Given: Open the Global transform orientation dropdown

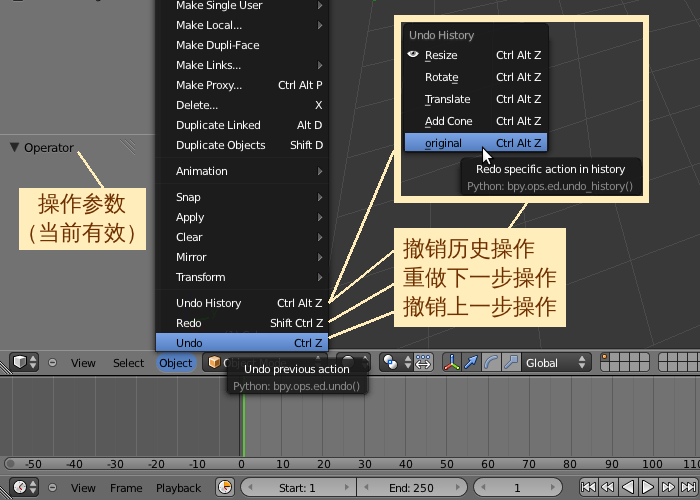Looking at the screenshot, I should (x=556, y=362).
